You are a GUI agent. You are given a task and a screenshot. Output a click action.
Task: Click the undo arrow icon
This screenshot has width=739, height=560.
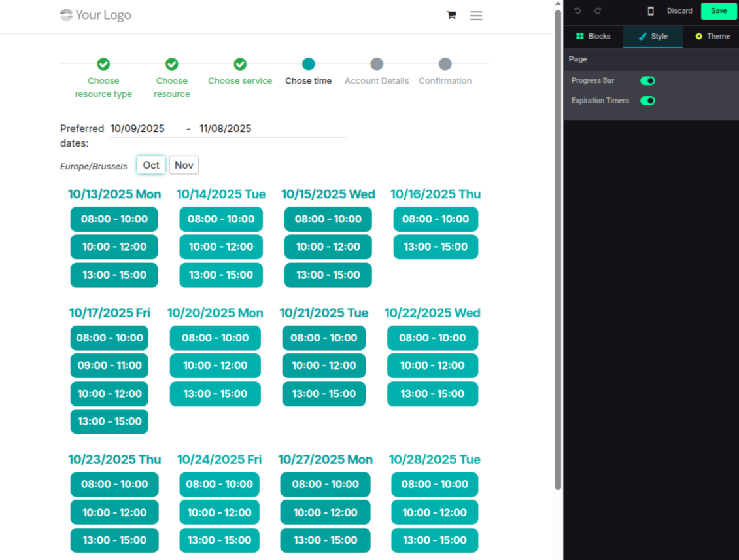click(577, 11)
